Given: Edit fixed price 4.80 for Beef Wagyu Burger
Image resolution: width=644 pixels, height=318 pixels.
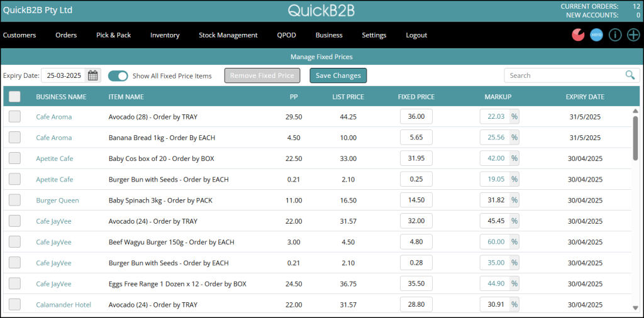Looking at the screenshot, I should [416, 242].
